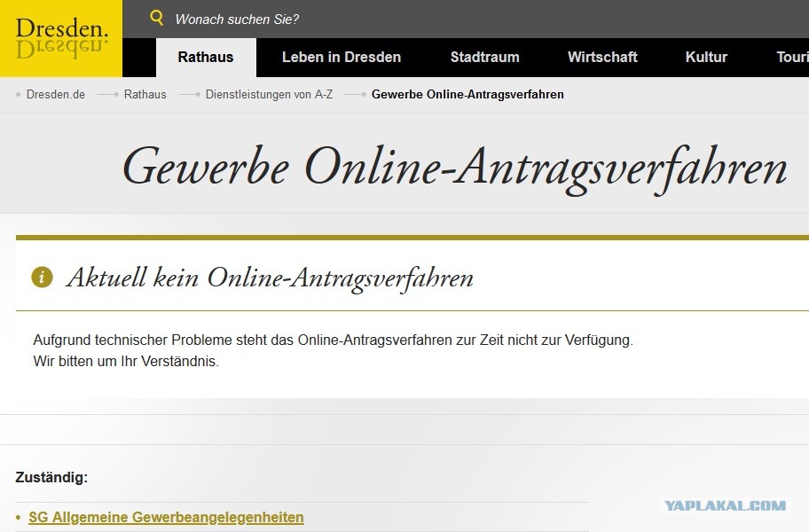The height and width of the screenshot is (532, 809).
Task: Click the yellow search magnifier icon
Action: [156, 18]
